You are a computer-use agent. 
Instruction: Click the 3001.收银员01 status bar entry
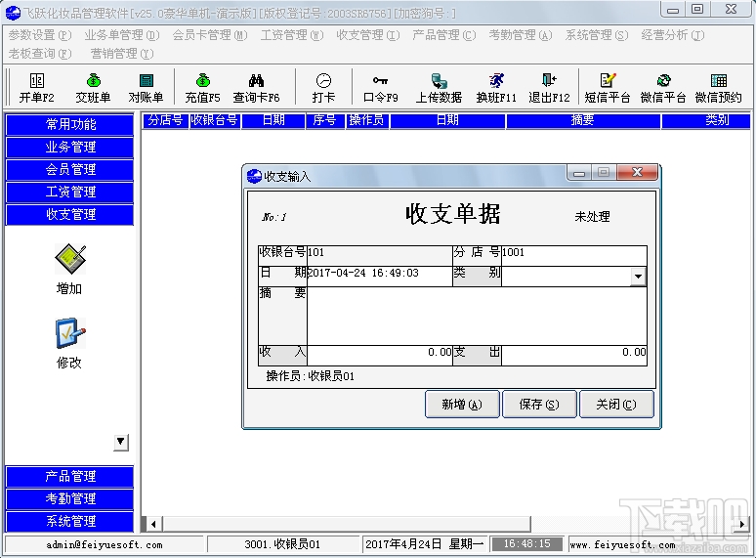(282, 545)
